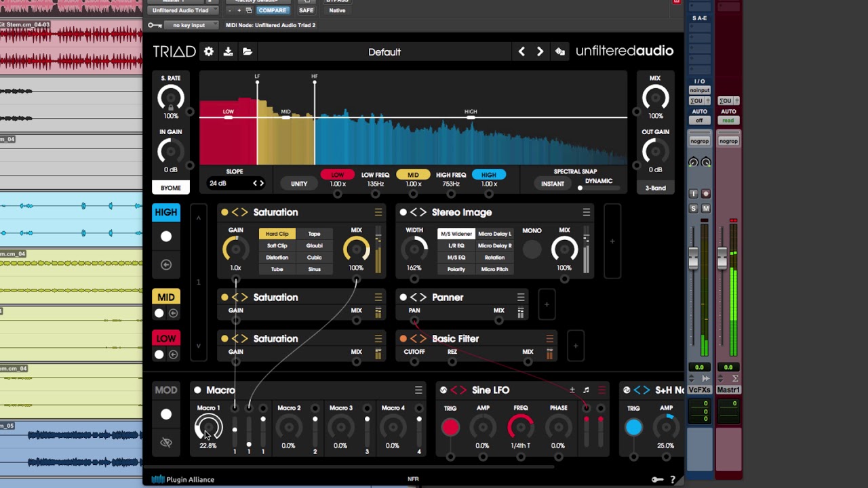Swap the Stereo Image module type arrows
The height and width of the screenshot is (488, 868).
(418, 212)
